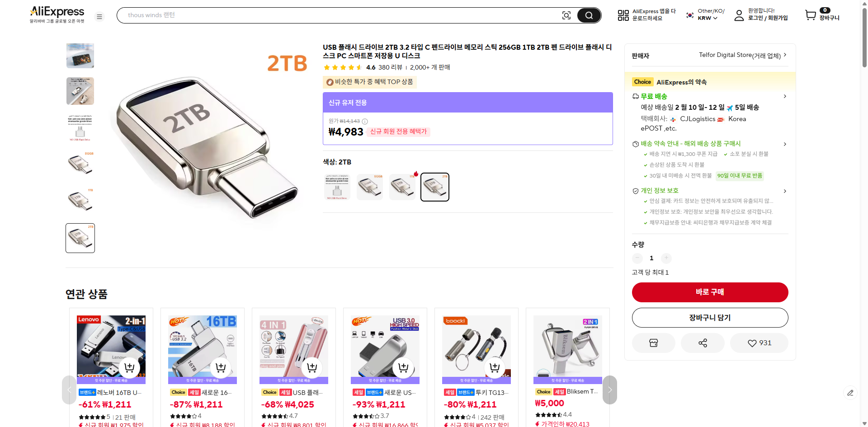Click the profile icon for 로그인

coord(739,15)
